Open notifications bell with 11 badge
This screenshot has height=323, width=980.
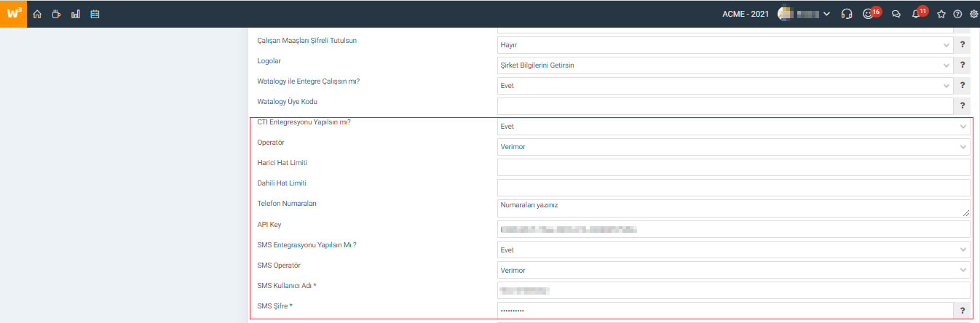coord(917,14)
